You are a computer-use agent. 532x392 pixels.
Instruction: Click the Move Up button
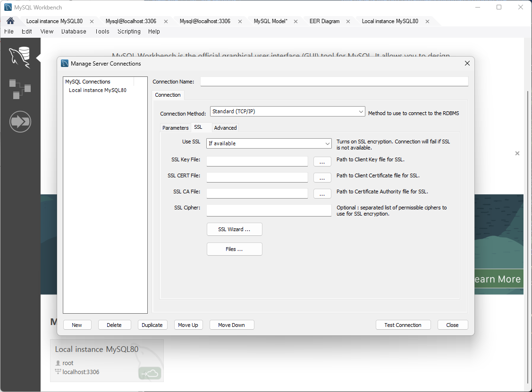pos(188,325)
